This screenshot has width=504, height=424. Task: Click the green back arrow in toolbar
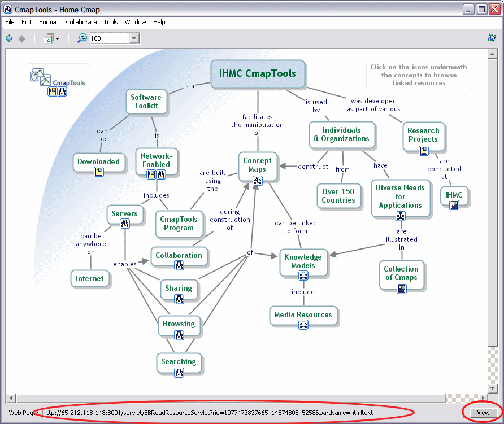click(x=9, y=38)
